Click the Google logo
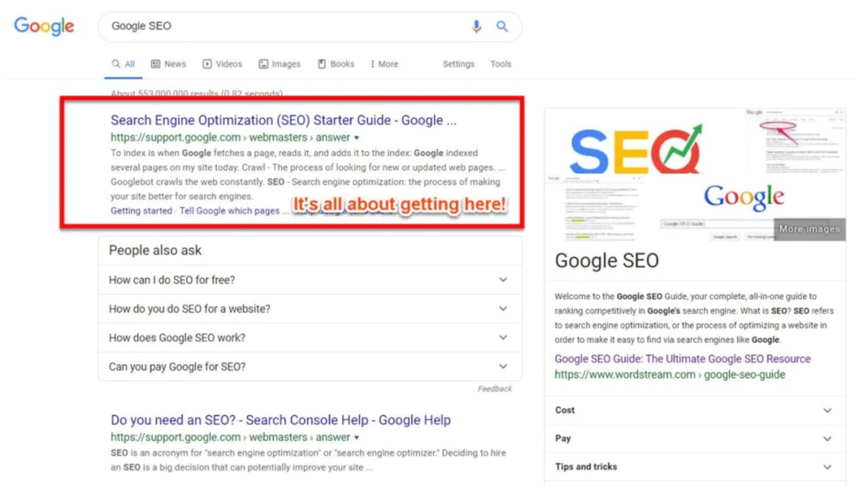This screenshot has width=868, height=494. [x=44, y=26]
